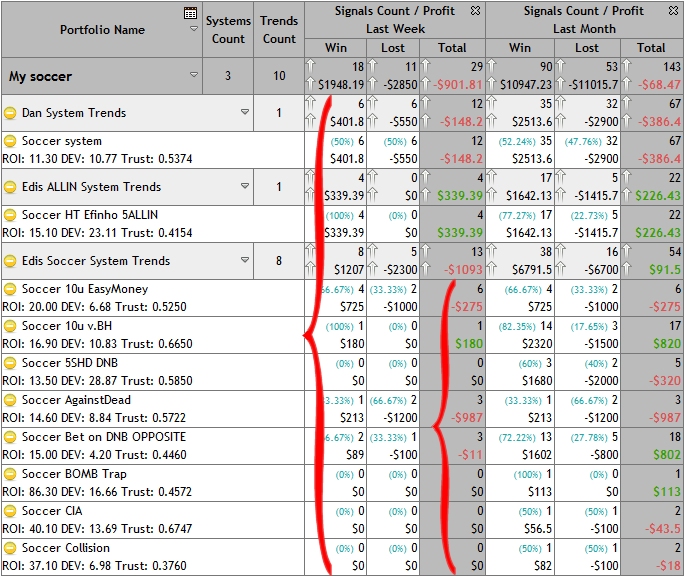Image resolution: width=684 pixels, height=576 pixels.
Task: Click the yellow icon beside Soccer AgainstDead
Action: click(11, 400)
